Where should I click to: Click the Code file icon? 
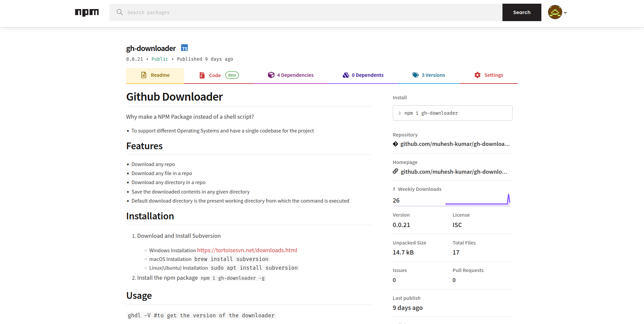pyautogui.click(x=202, y=75)
